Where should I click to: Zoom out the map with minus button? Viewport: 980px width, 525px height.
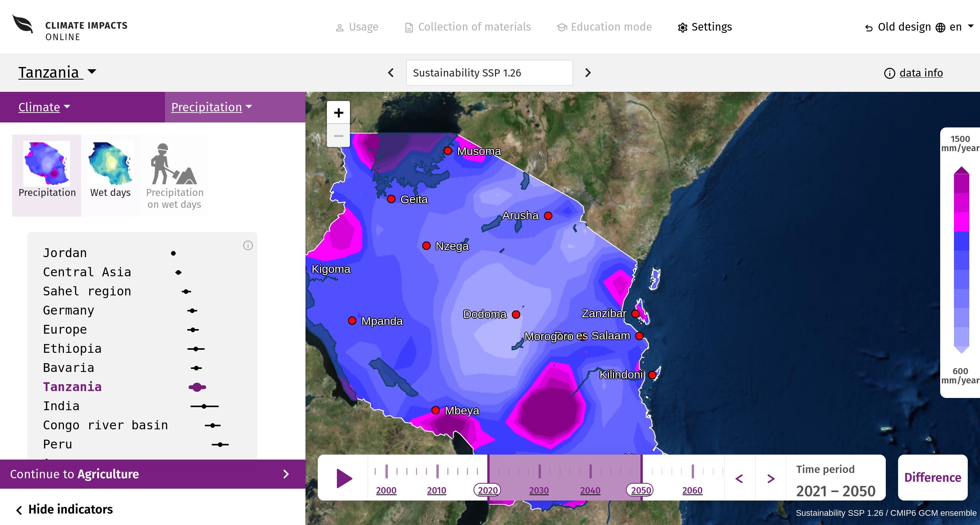[x=338, y=136]
